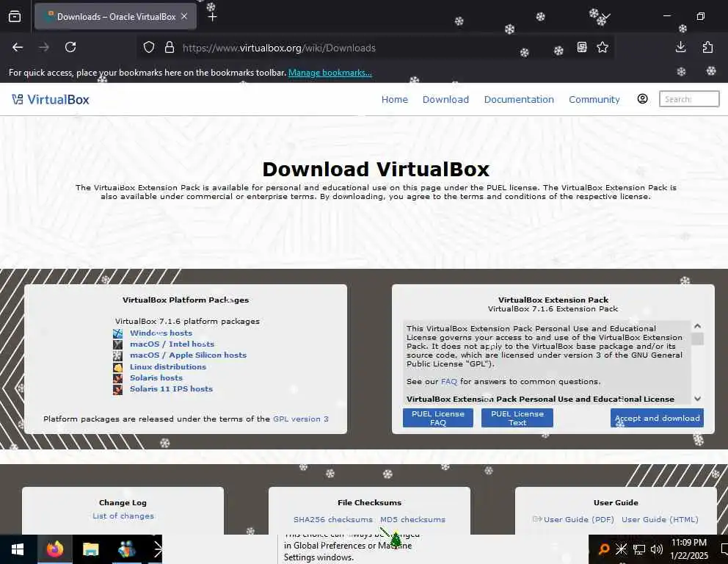Viewport: 728px width, 564px height.
Task: Click the Windows logo icon beside Windows hosts
Action: 118,333
